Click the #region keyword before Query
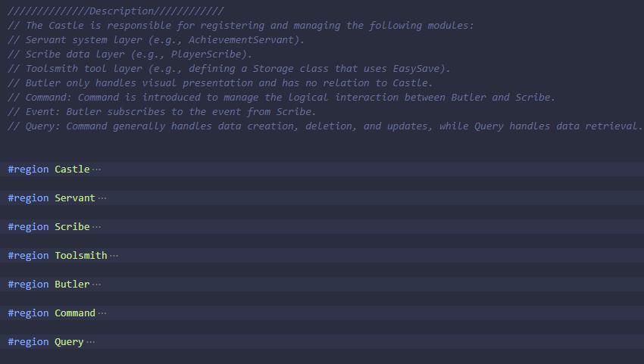Viewport: 644px width, 364px height. pyautogui.click(x=29, y=342)
